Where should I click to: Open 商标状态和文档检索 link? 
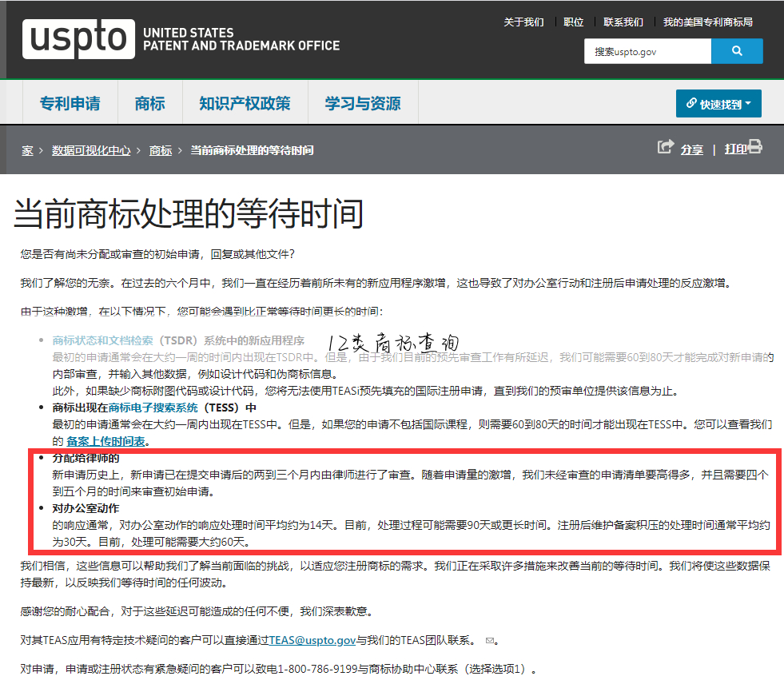(x=102, y=340)
